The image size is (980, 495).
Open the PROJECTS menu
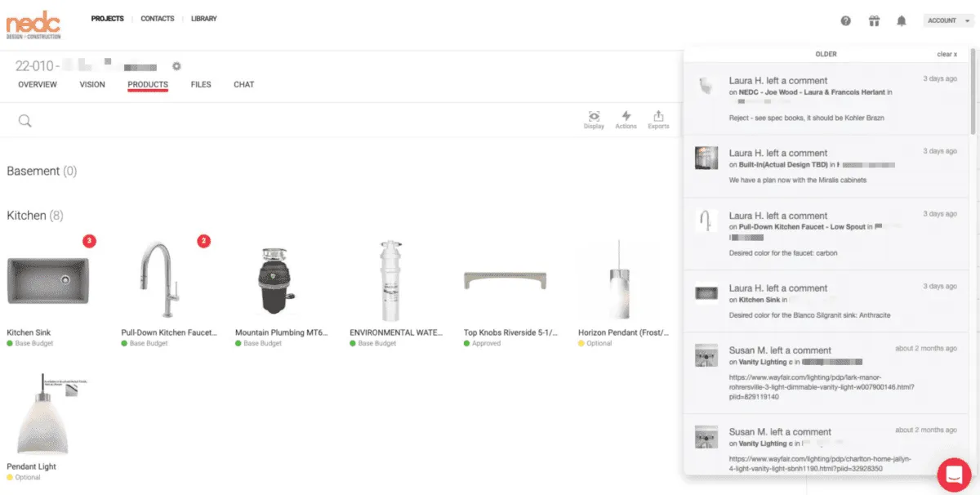[108, 19]
